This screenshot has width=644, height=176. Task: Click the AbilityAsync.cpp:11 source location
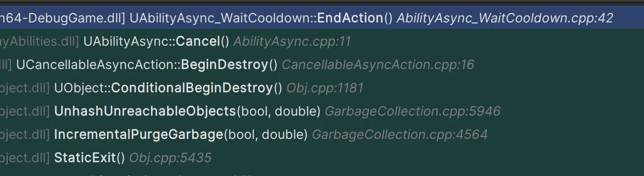coord(292,41)
